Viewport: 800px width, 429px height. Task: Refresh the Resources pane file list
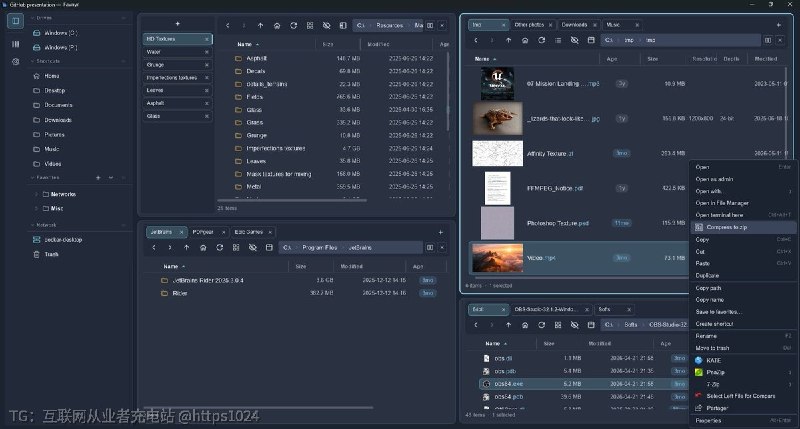[293, 26]
